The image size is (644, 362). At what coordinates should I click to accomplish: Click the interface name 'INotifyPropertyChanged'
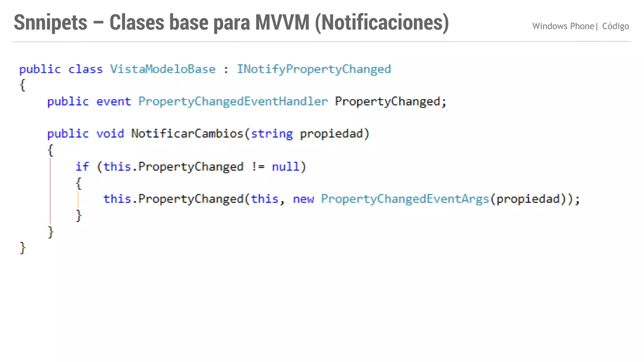pos(314,69)
